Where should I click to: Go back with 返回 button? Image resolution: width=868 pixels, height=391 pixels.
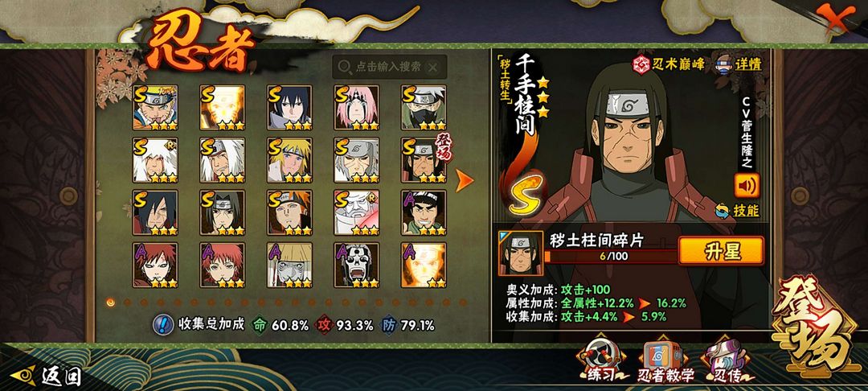pyautogui.click(x=47, y=376)
